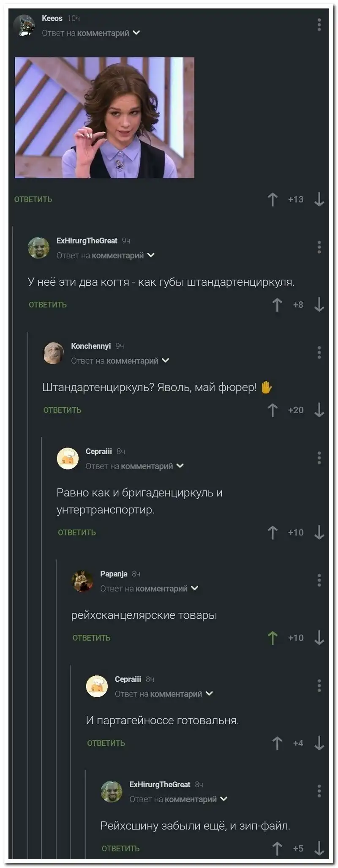
Task: Reply to Keeos comment via ОТВЕТИТЬ
Action: click(33, 199)
